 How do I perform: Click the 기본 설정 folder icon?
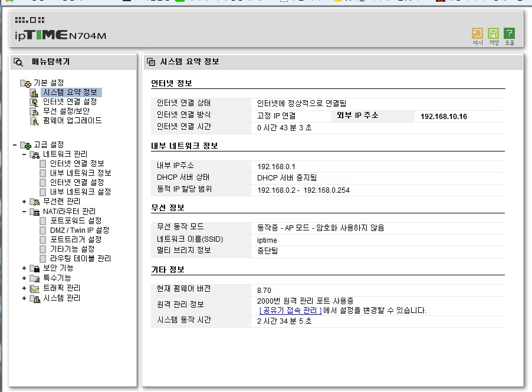(x=26, y=83)
